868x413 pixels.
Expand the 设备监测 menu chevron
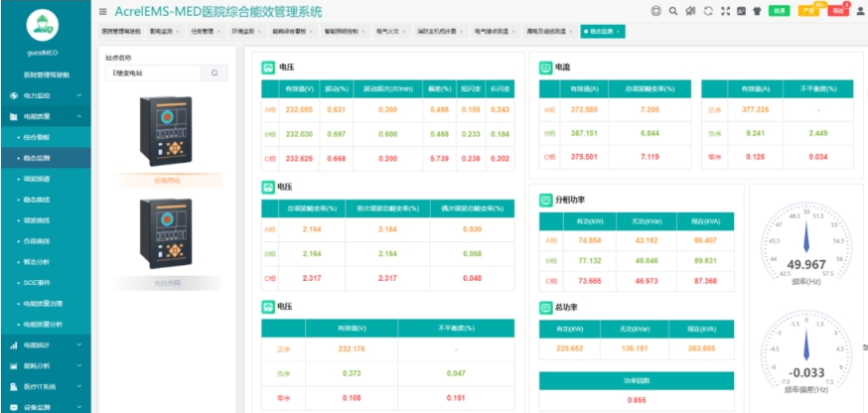click(79, 407)
